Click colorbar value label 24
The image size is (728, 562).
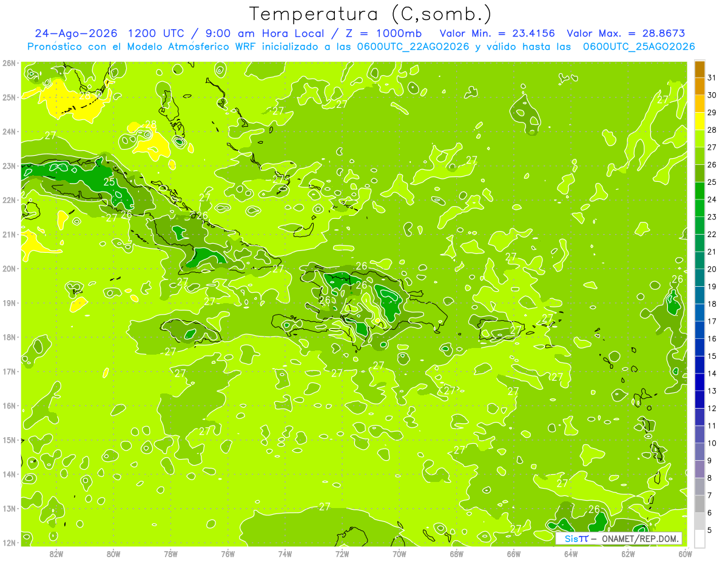(x=712, y=199)
